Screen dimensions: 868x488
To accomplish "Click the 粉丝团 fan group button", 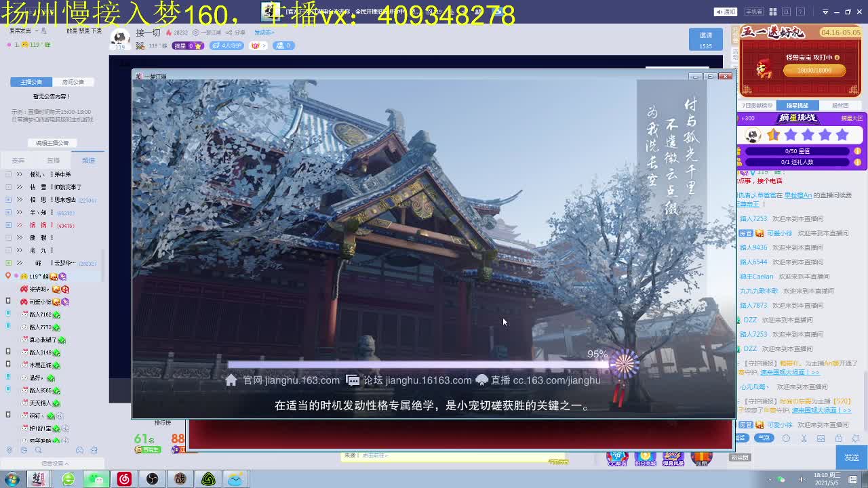I will 740,457.
